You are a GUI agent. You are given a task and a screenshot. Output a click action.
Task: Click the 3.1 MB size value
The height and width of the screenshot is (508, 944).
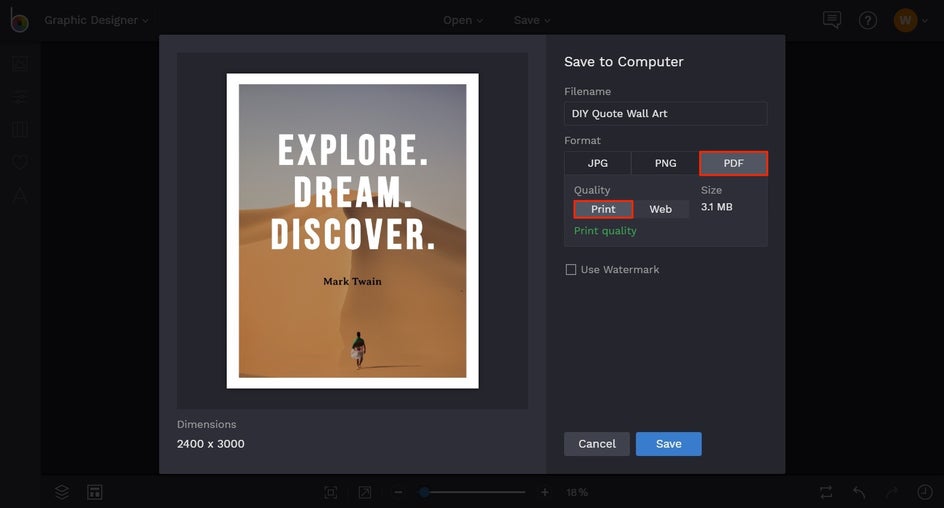click(716, 207)
